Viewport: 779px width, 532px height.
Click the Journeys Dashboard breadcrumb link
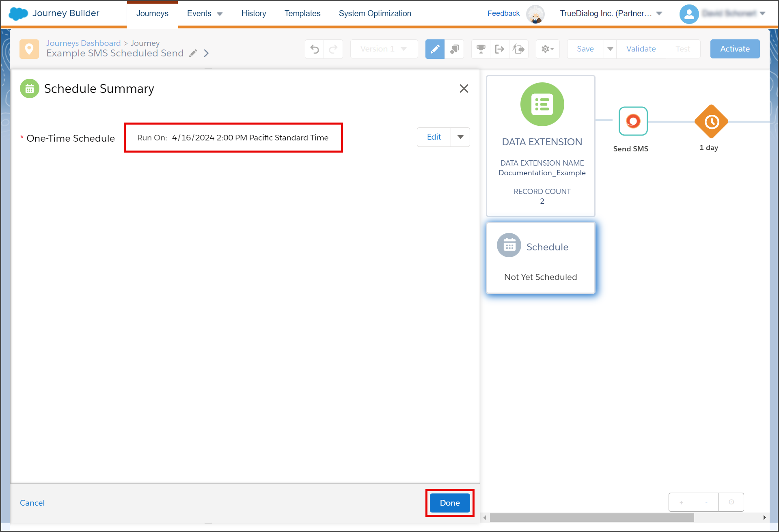[x=83, y=43]
